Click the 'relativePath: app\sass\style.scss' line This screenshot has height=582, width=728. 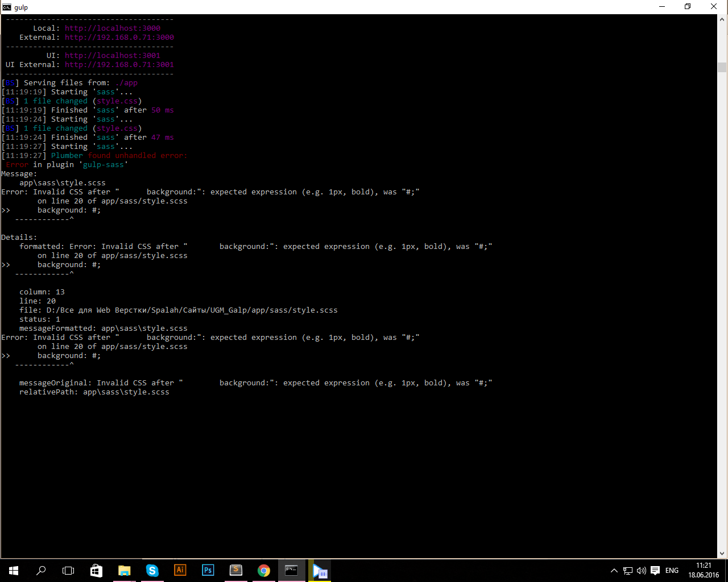[x=94, y=392]
